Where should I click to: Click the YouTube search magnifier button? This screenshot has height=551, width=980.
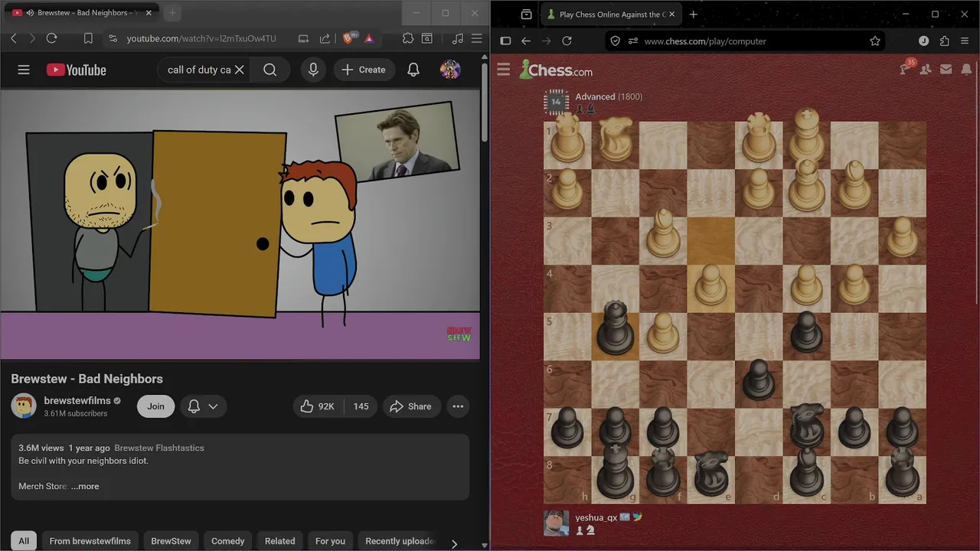[x=270, y=70]
